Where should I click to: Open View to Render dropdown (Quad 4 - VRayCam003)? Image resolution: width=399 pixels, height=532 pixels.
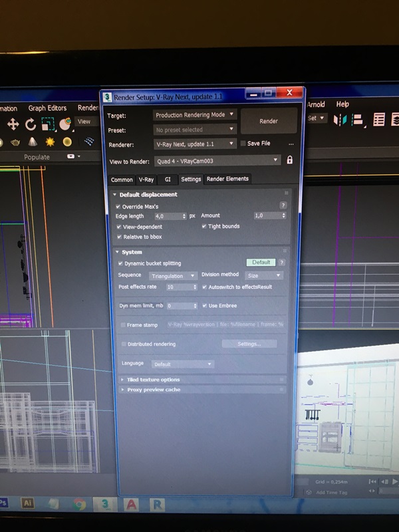pos(217,161)
